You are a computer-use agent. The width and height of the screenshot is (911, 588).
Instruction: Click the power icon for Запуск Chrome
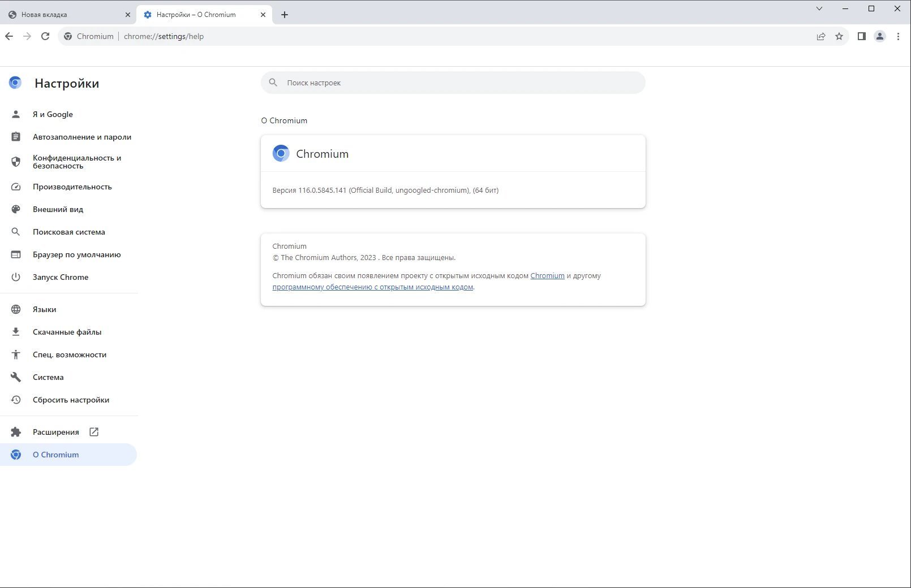(16, 277)
